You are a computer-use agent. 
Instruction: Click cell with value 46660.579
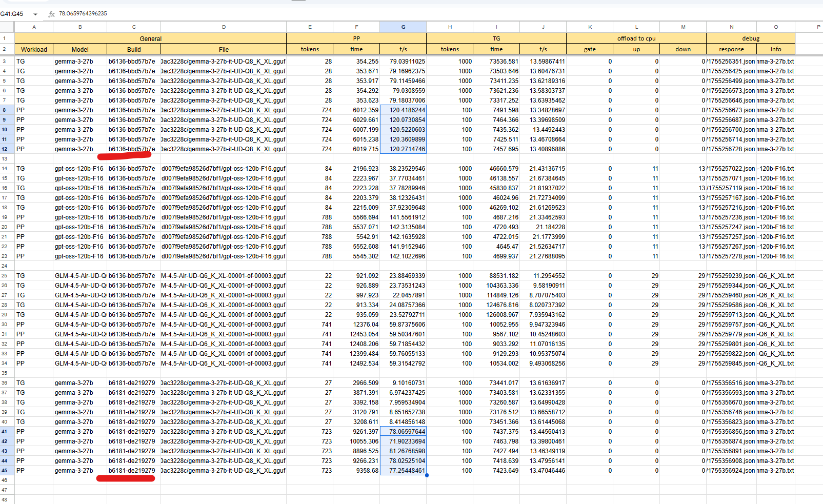496,169
